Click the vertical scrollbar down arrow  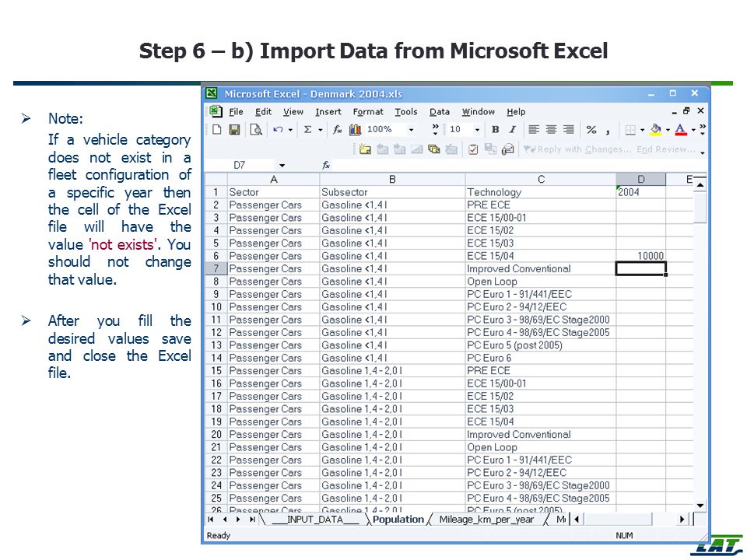(700, 506)
